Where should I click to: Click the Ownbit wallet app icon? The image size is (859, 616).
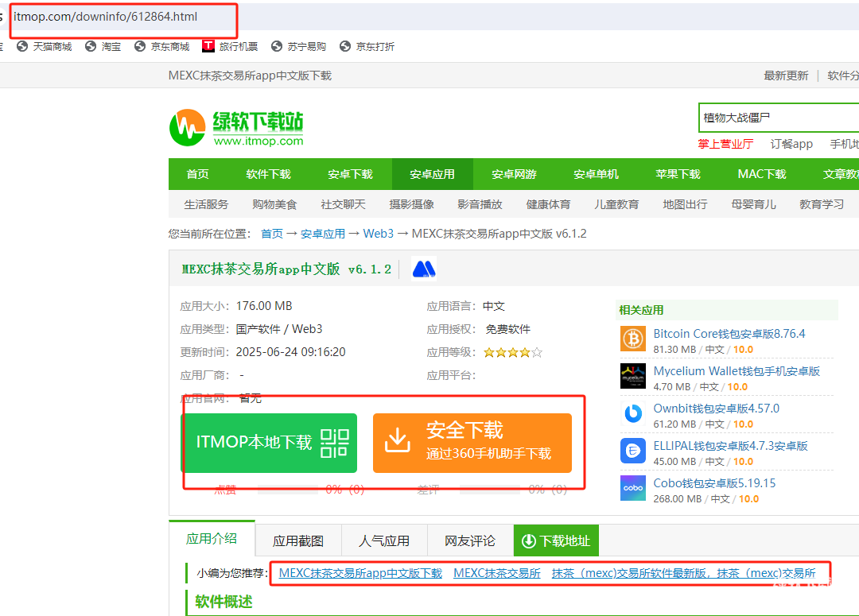(x=633, y=413)
